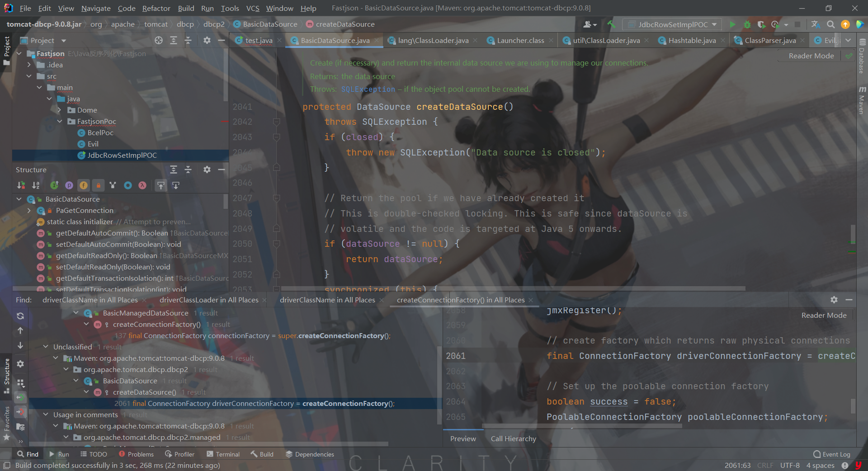Open the Profiler tool window

coord(179,454)
